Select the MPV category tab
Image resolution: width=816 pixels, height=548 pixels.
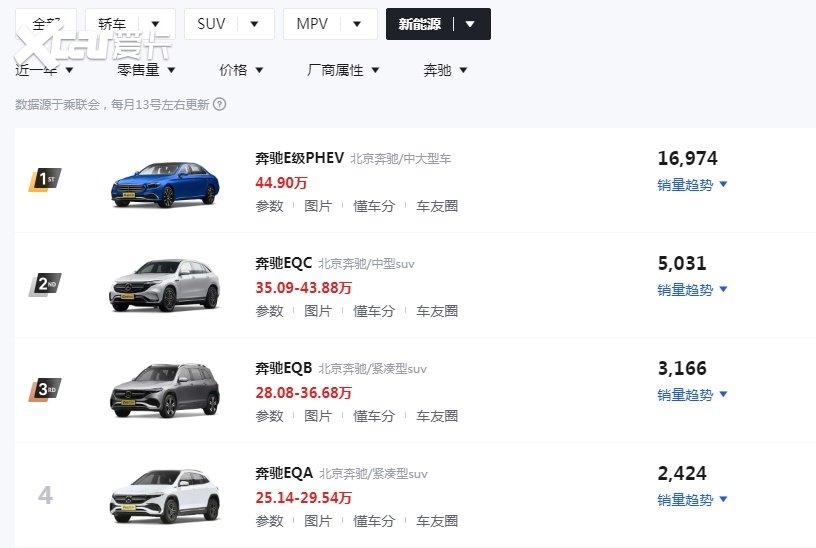[x=329, y=24]
